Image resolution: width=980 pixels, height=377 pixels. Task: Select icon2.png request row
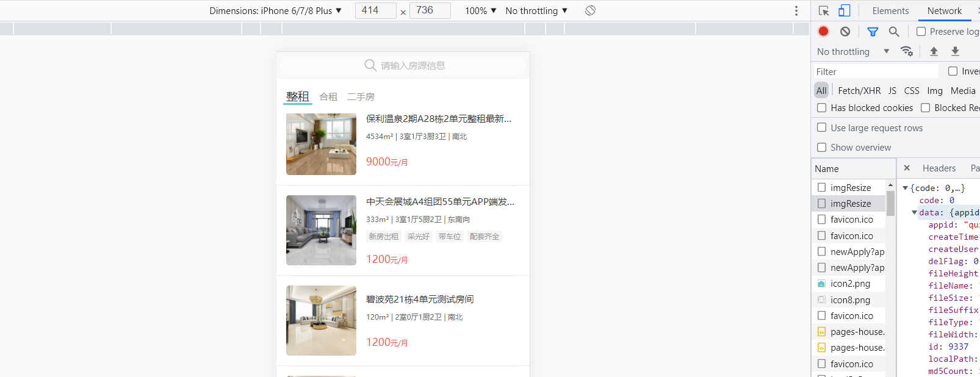(849, 284)
